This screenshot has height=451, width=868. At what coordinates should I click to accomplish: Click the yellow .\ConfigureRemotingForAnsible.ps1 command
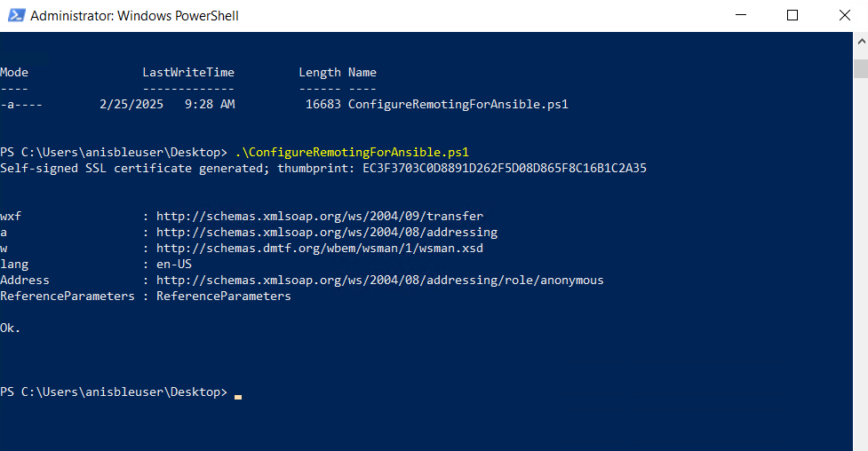(352, 152)
